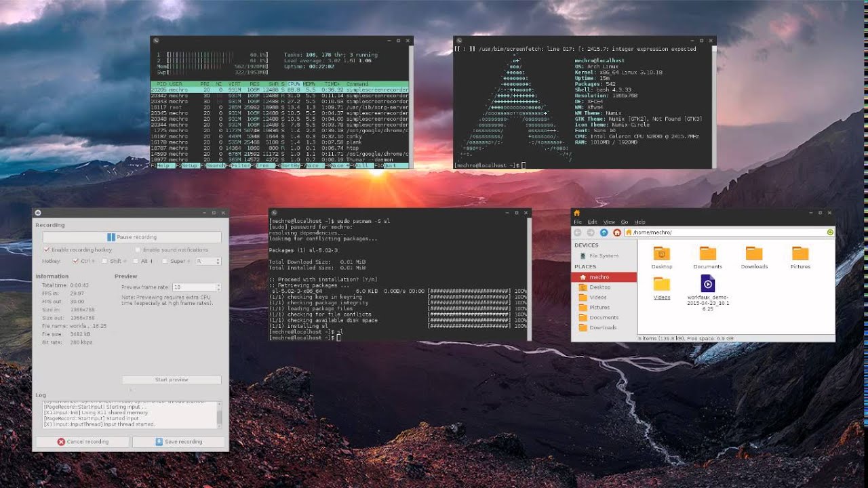Open Documents in Places sidebar

[604, 317]
